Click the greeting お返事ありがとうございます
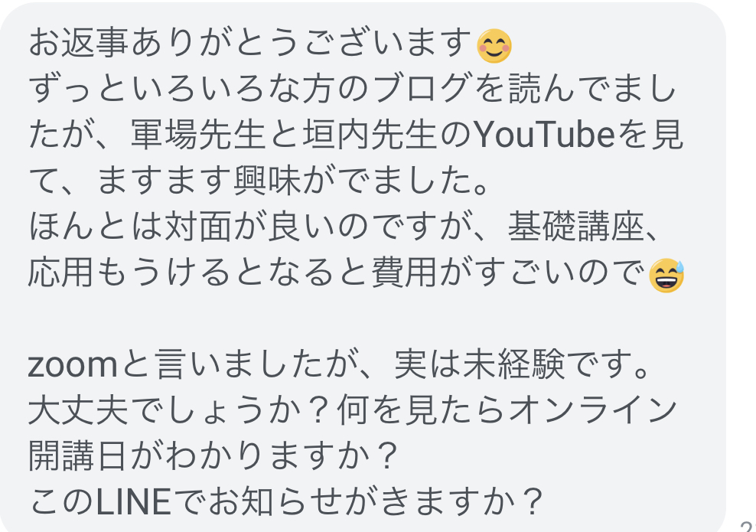The width and height of the screenshot is (756, 532). tap(249, 44)
